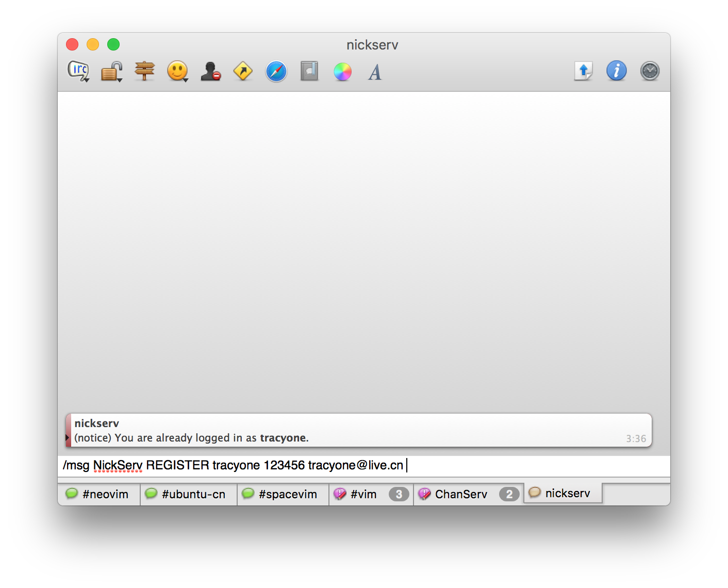Click the block user silhouette icon
728x588 pixels.
(x=210, y=71)
